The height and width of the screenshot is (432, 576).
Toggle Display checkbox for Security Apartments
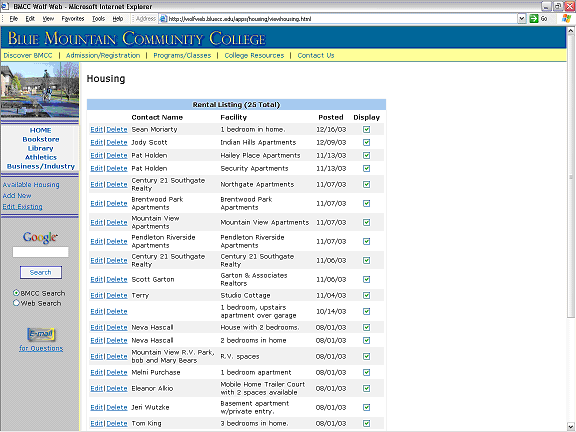(x=366, y=168)
